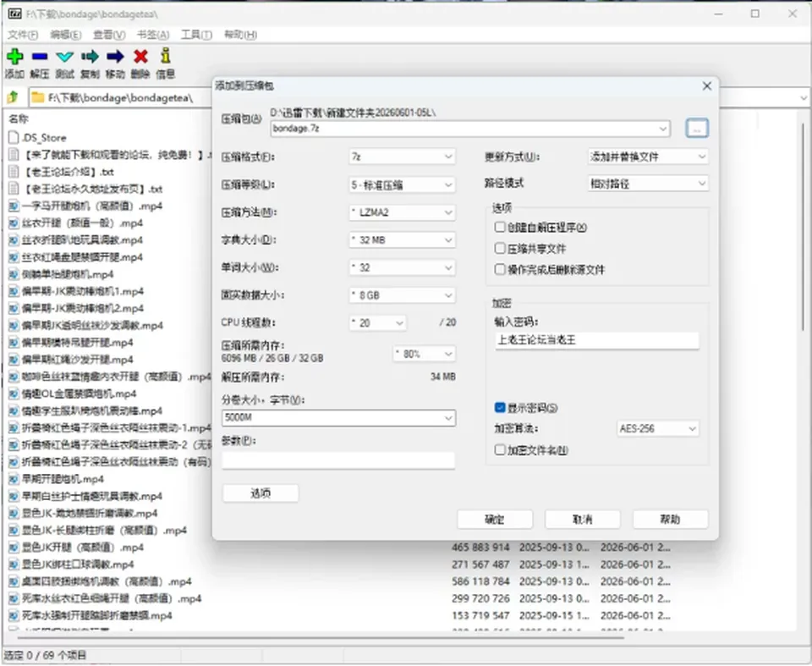Viewport: 812px width, 666px height.
Task: Go up one folder with the arrow icon
Action: 14,97
